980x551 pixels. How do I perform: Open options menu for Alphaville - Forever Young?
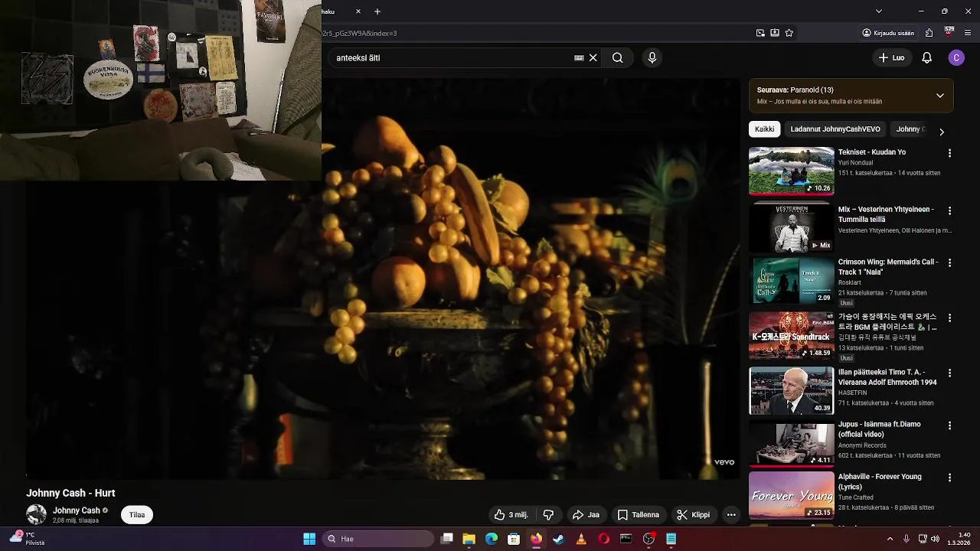tap(949, 478)
